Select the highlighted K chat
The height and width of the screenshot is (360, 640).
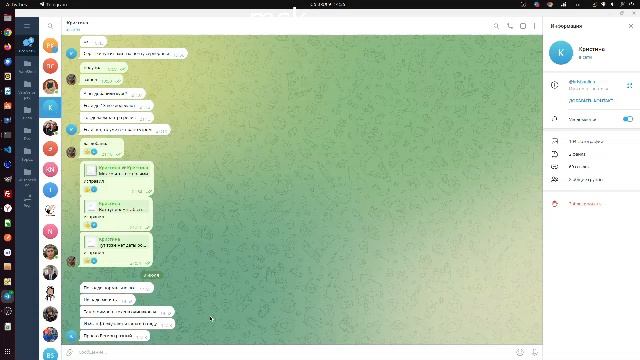pyautogui.click(x=50, y=107)
